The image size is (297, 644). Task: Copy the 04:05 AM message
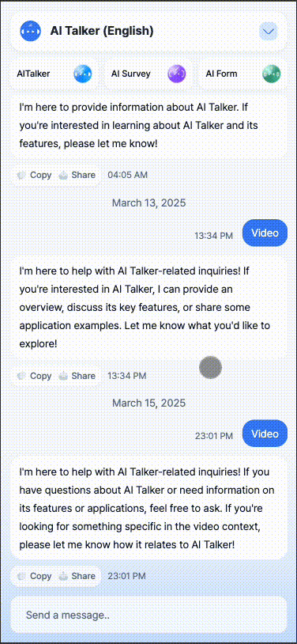tap(35, 175)
